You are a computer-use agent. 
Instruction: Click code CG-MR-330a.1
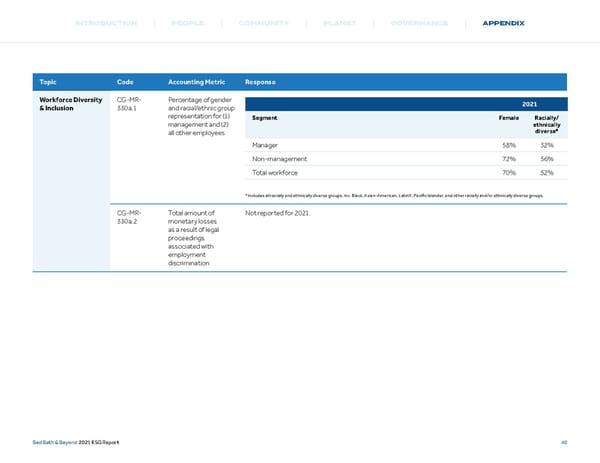(129, 105)
